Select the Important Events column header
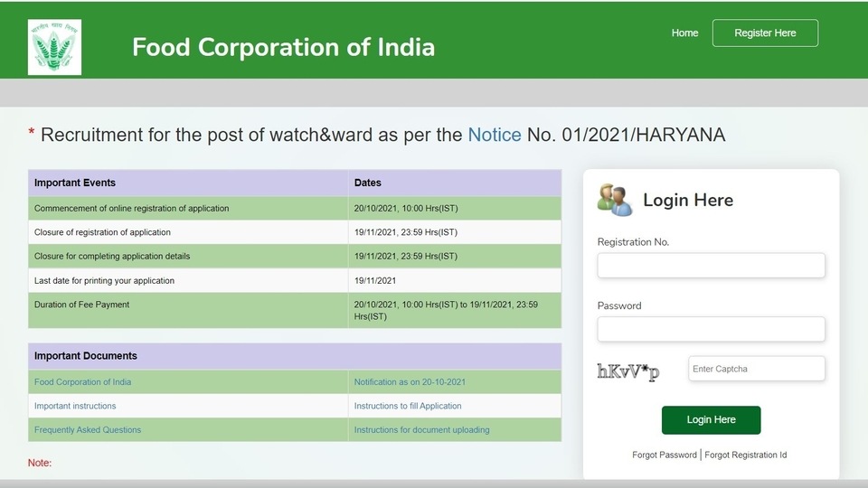The image size is (868, 488). tap(188, 183)
